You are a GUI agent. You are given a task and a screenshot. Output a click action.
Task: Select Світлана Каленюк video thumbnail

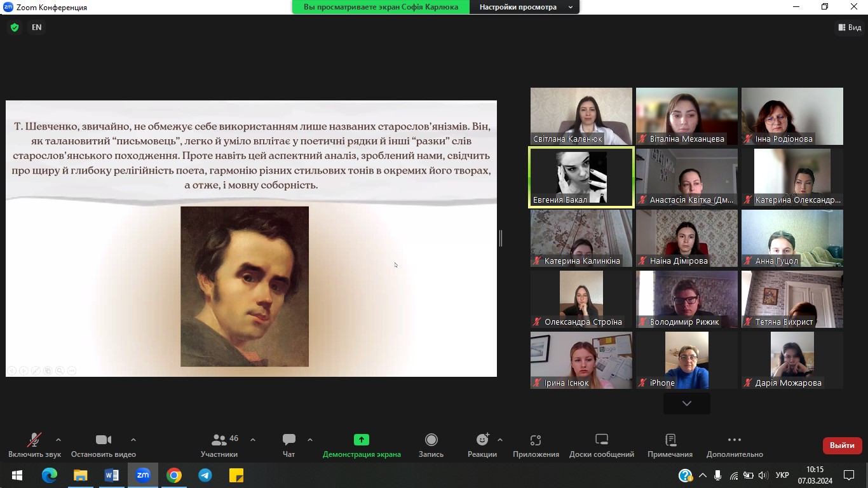point(581,116)
